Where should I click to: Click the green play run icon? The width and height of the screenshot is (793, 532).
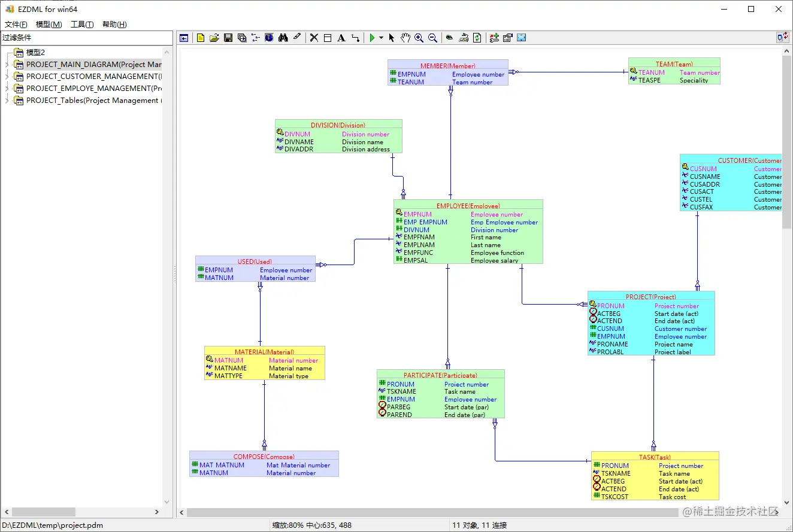(373, 38)
